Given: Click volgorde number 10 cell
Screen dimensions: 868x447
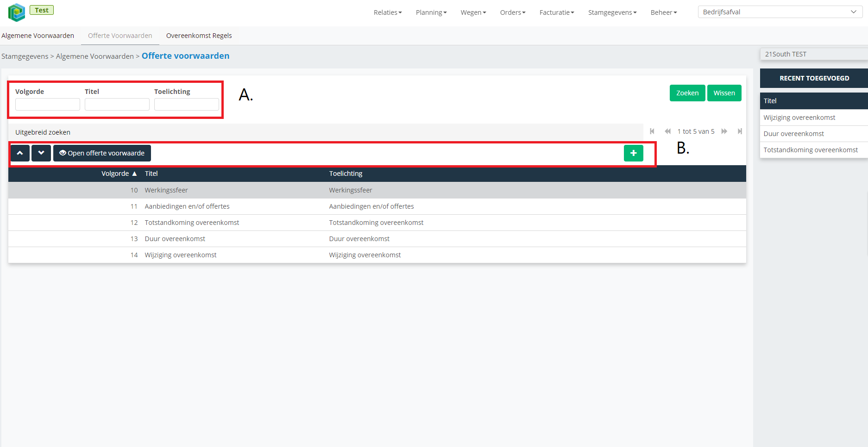Looking at the screenshot, I should [x=134, y=190].
